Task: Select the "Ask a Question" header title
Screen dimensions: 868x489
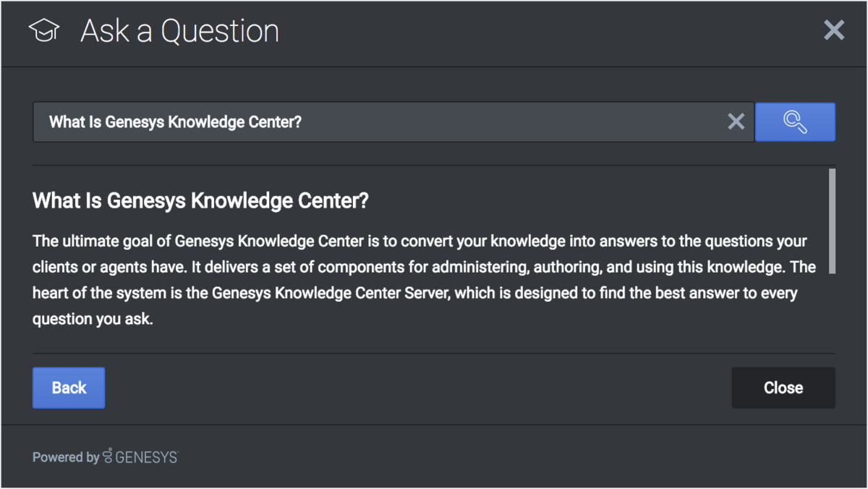Action: coord(179,31)
